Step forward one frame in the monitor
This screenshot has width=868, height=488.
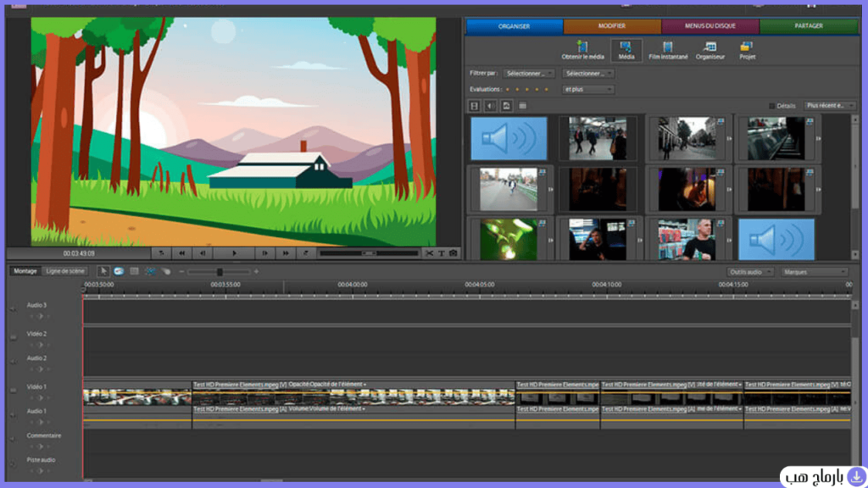click(x=264, y=253)
